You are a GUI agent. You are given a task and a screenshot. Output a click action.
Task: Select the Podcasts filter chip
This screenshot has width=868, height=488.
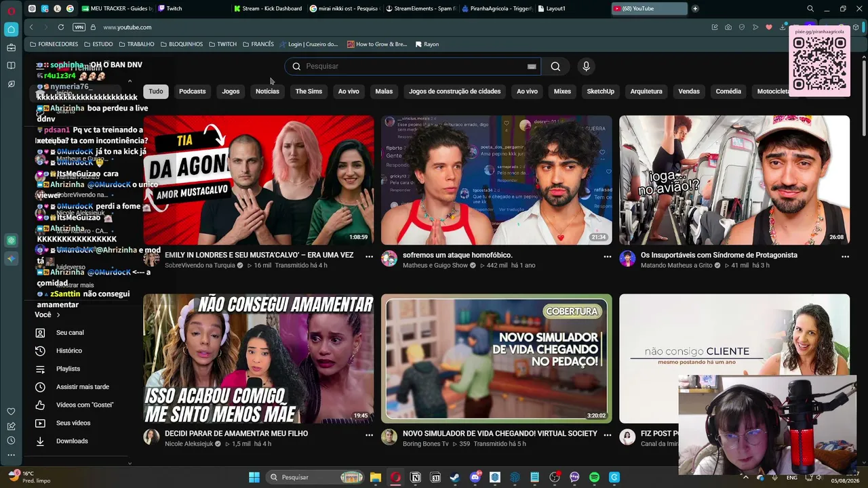(x=192, y=91)
